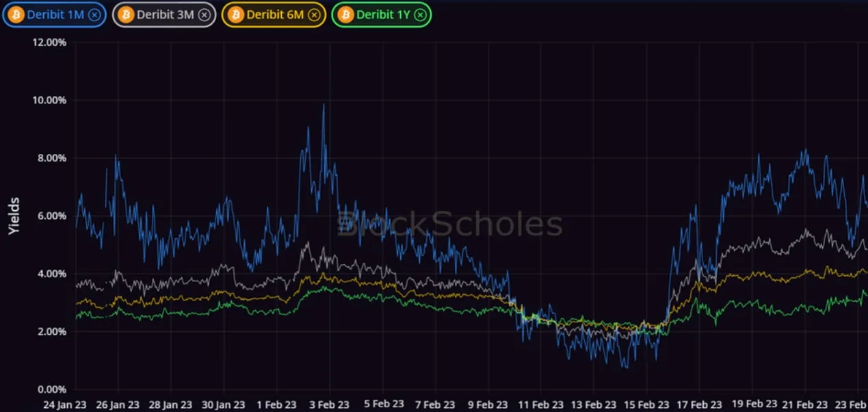
Task: Click the 30 Jan 23 date label
Action: coord(223,404)
